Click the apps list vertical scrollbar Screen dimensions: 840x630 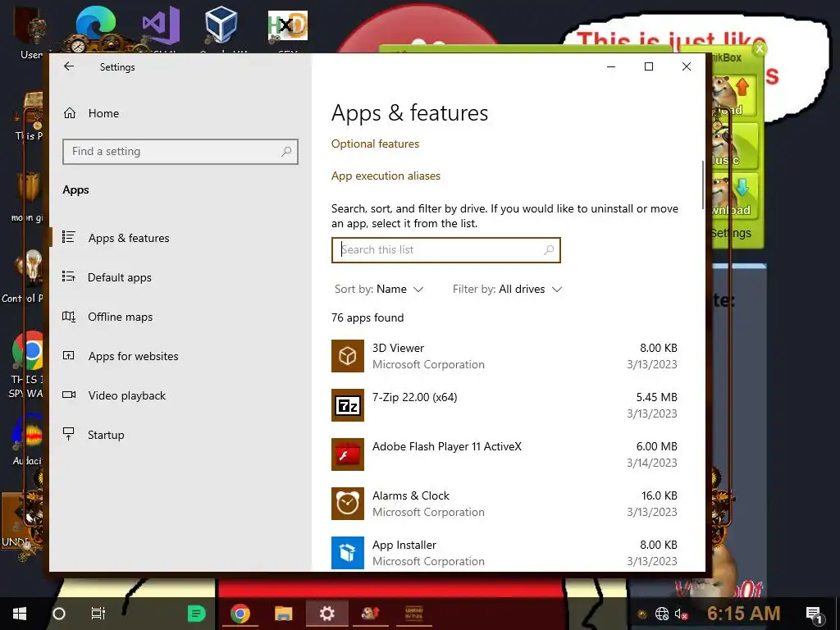(x=702, y=185)
